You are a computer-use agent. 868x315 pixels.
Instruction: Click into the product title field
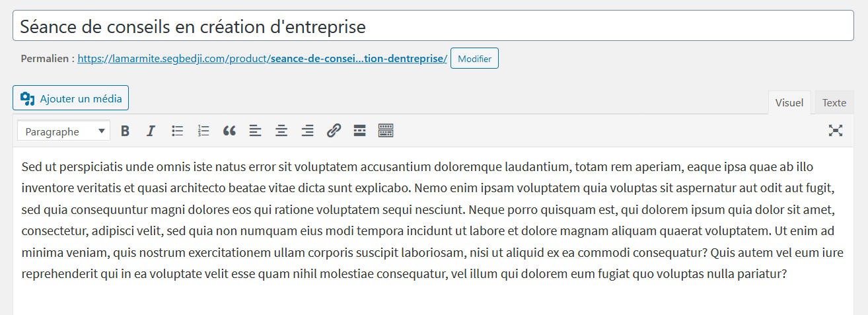click(433, 26)
